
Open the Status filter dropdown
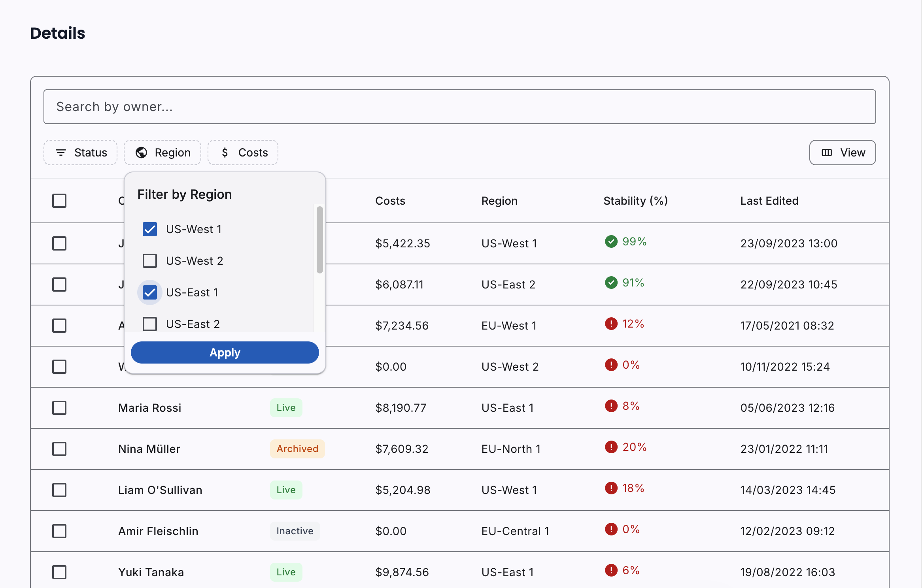click(x=81, y=153)
